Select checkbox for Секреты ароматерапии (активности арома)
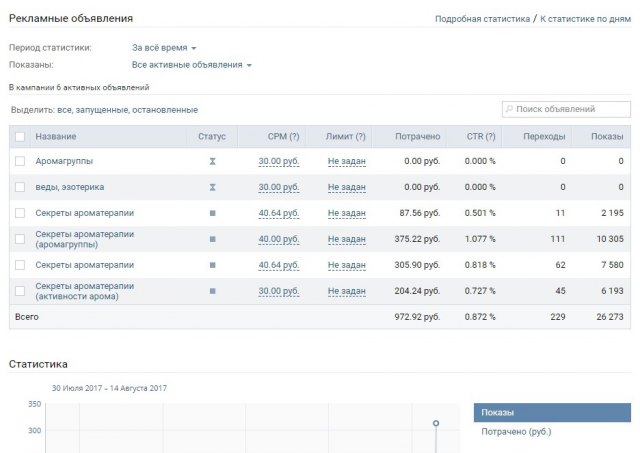Screen dimensions: 640x453 click(20, 291)
